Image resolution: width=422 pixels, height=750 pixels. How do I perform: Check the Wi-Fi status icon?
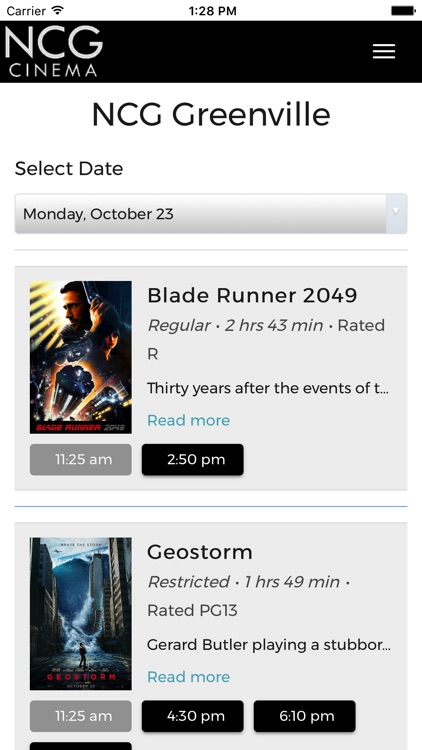point(58,10)
